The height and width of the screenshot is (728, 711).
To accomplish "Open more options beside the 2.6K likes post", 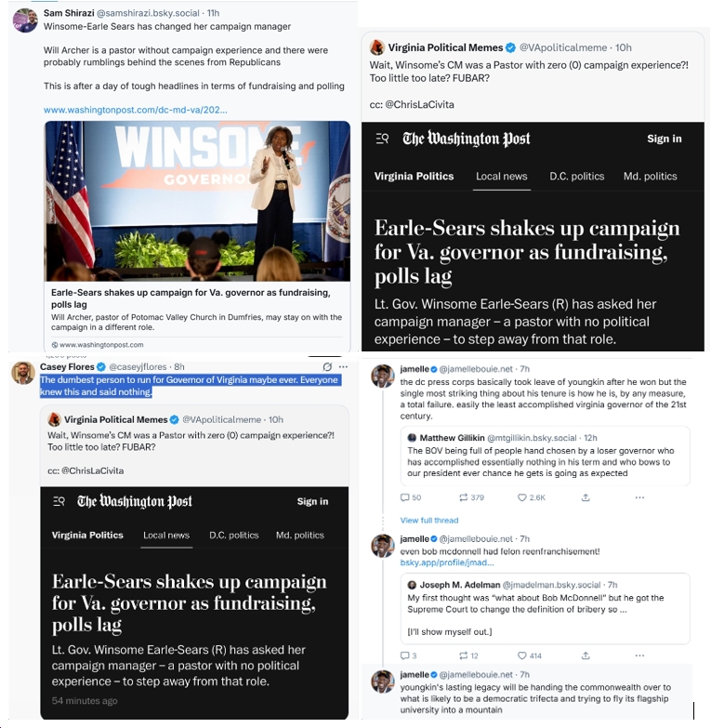I will 639,497.
